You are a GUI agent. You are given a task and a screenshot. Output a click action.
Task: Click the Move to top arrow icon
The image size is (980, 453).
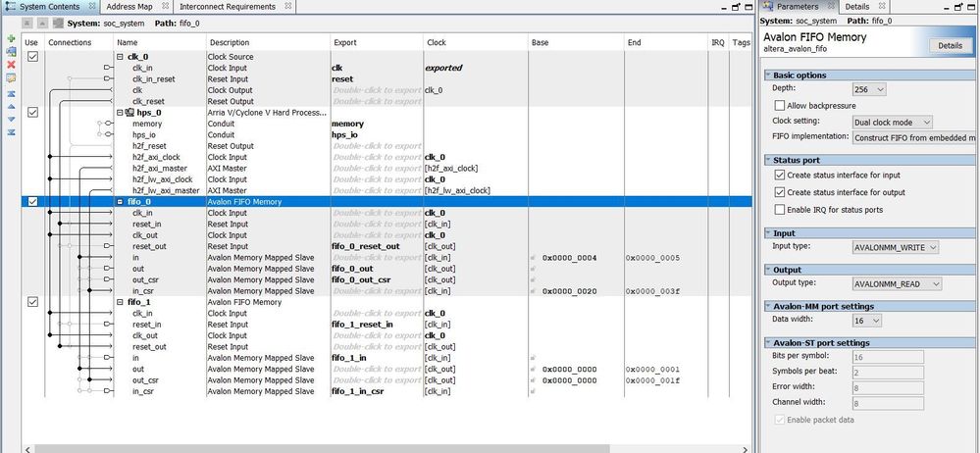point(11,92)
